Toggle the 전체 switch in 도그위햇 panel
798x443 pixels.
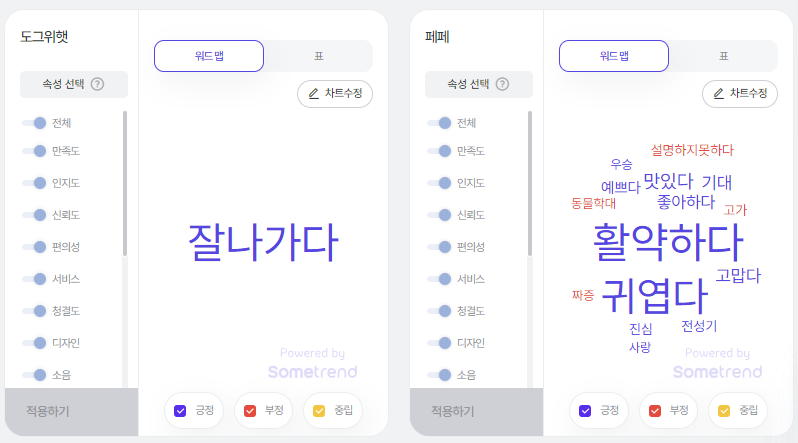click(34, 123)
